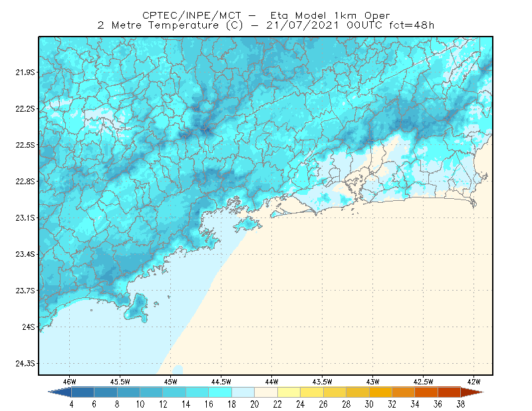532x411 pixels.
Task: Click the 21.9S latitude axis label
Action: pos(25,72)
